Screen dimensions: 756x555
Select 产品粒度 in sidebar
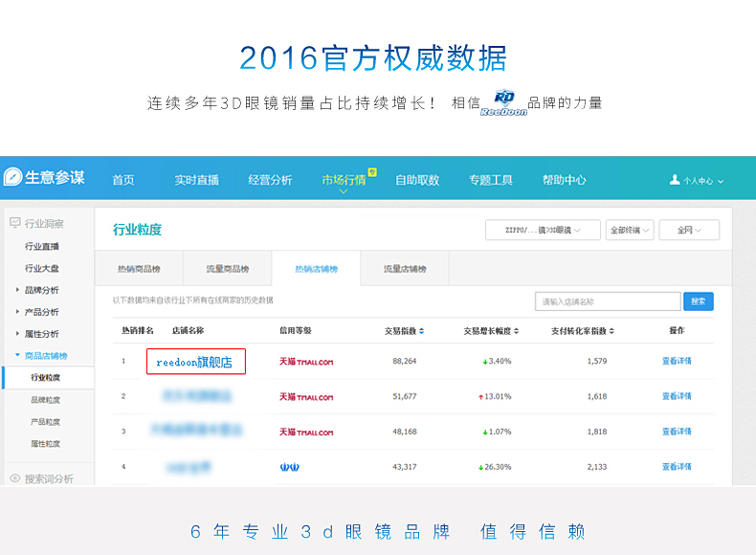click(x=46, y=422)
